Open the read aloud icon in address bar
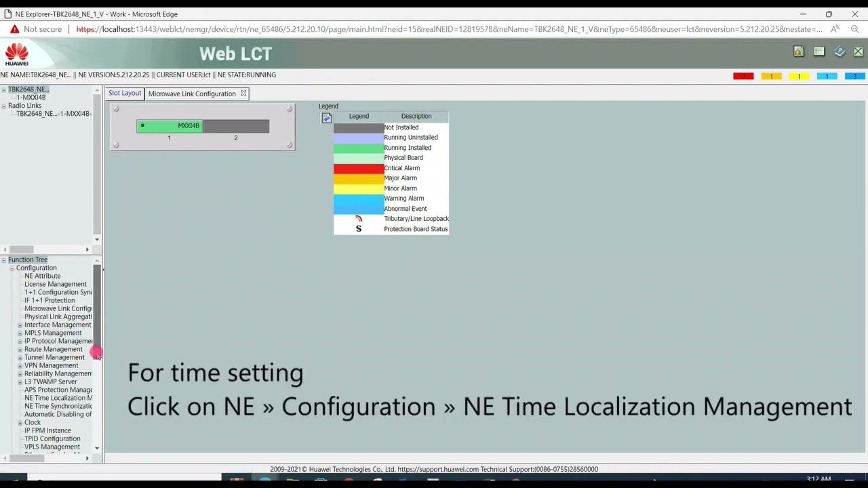This screenshot has width=868, height=488. click(x=835, y=29)
